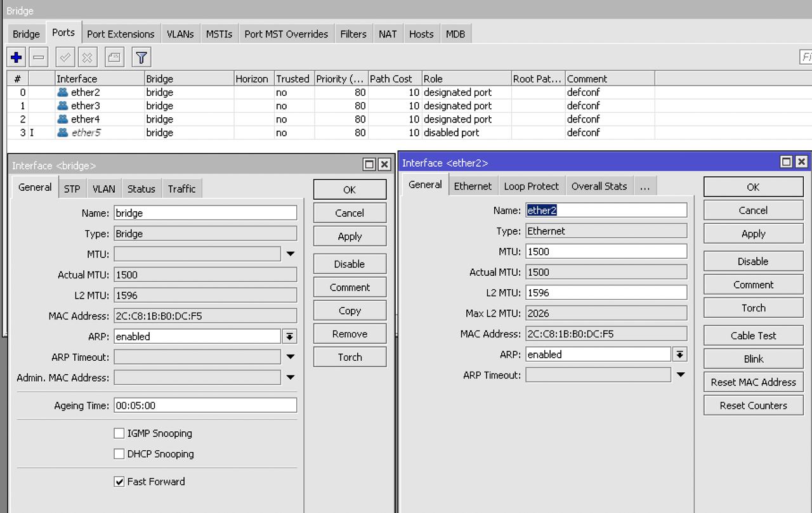Click the bridge Name input field

coord(206,213)
